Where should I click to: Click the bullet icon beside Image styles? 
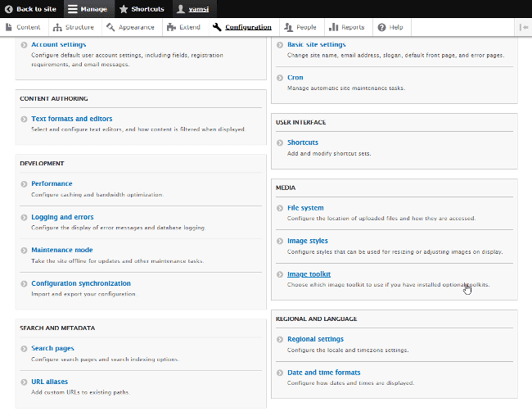click(x=280, y=241)
